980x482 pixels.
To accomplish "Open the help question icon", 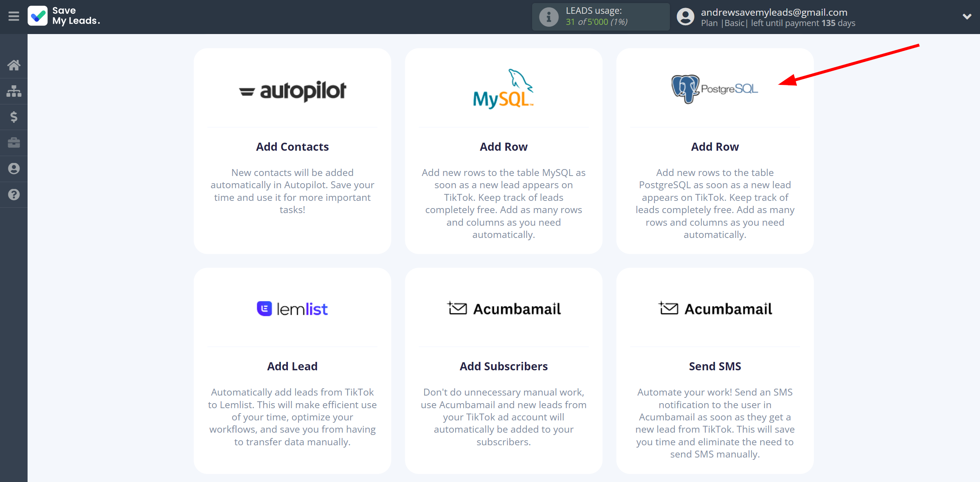I will pyautogui.click(x=14, y=195).
